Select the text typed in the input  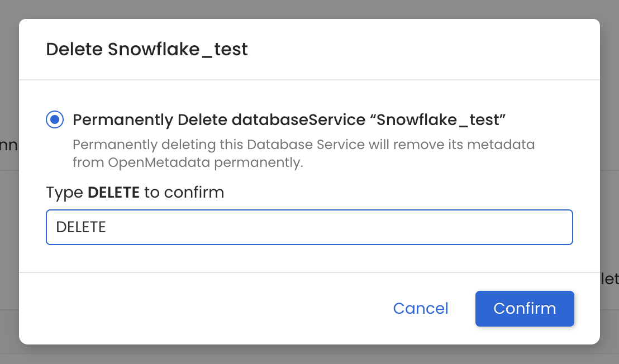[81, 227]
